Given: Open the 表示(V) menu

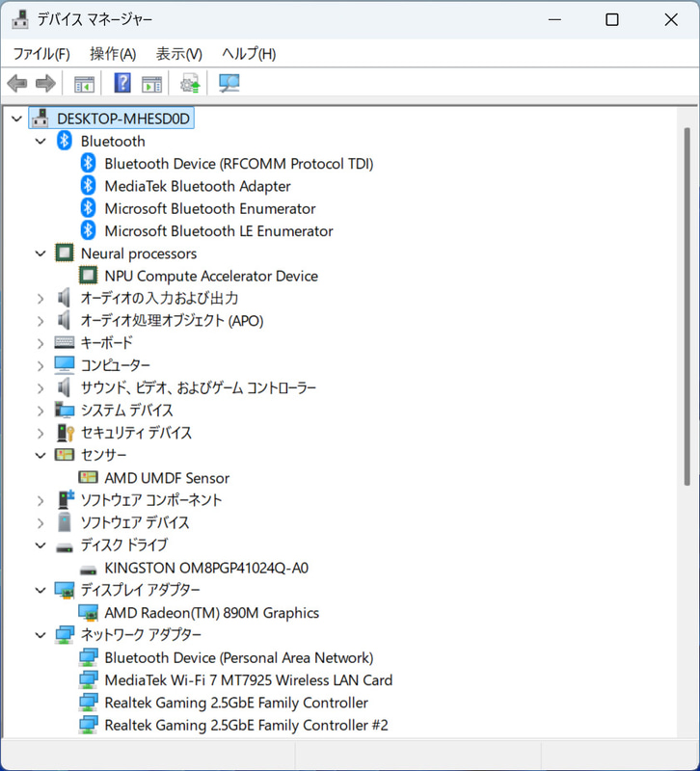Looking at the screenshot, I should coord(179,54).
